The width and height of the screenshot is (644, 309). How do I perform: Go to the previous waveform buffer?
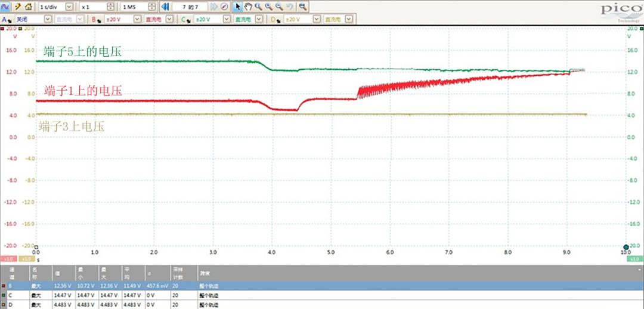click(x=165, y=7)
